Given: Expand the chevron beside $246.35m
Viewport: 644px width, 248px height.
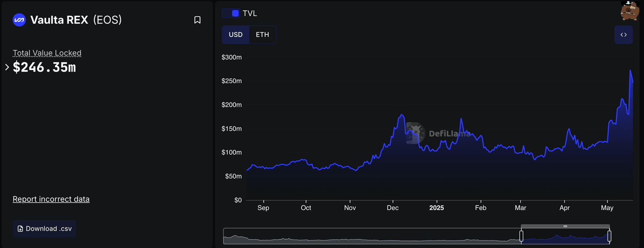Looking at the screenshot, I should 7,67.
